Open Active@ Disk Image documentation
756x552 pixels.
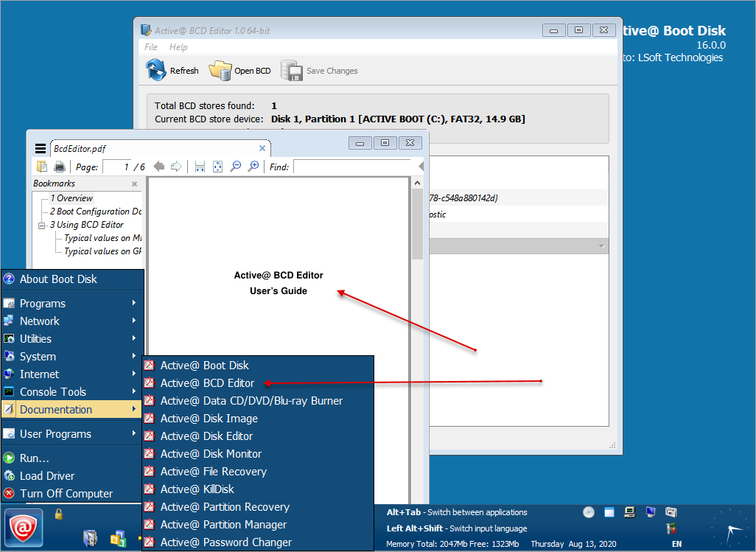point(258,419)
